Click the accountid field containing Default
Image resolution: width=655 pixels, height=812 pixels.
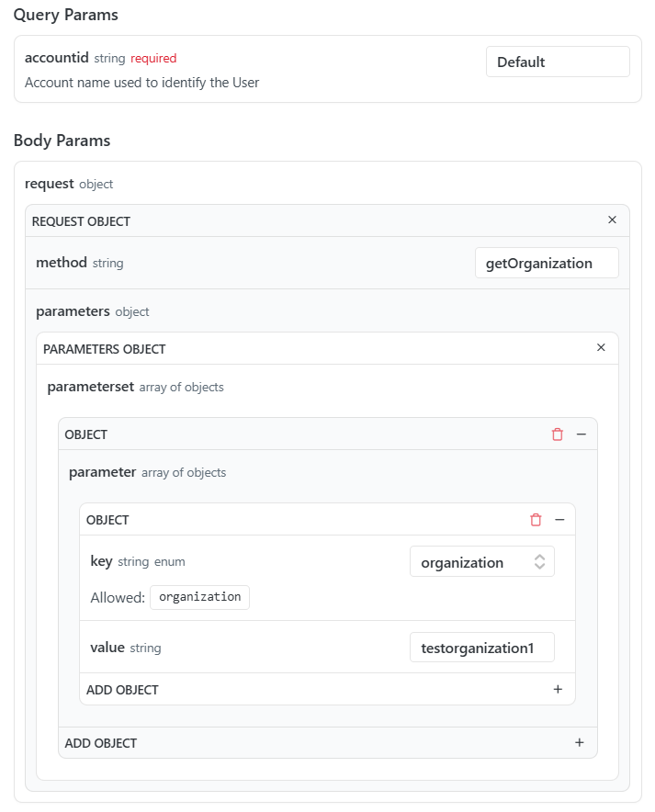(x=558, y=62)
